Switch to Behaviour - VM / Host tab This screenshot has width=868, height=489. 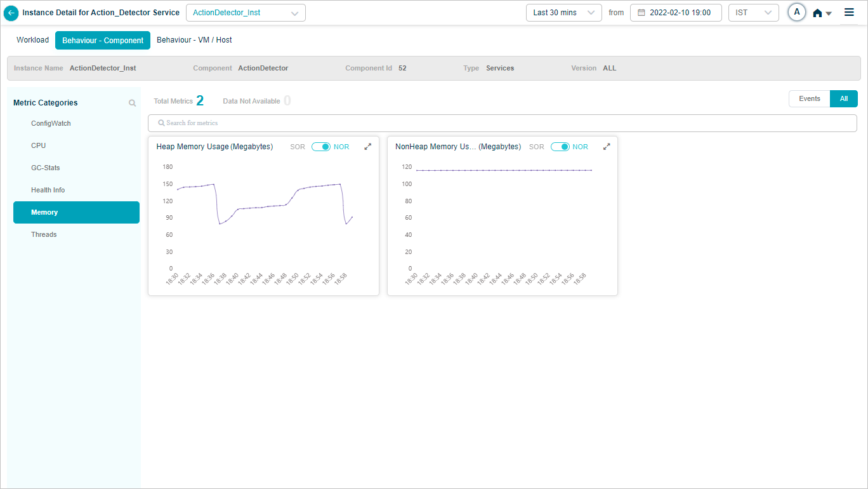pyautogui.click(x=194, y=40)
